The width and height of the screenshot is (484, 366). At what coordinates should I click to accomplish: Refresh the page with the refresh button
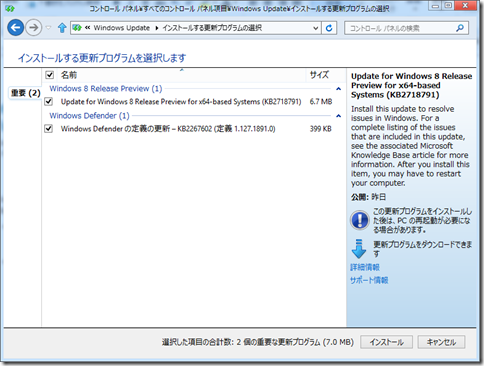(x=329, y=28)
